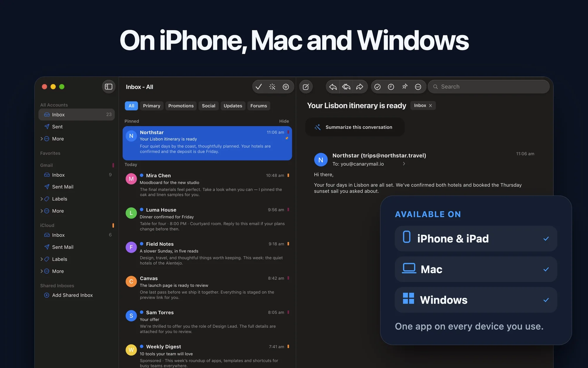Expand More under iCloud
This screenshot has width=588, height=368.
pyautogui.click(x=42, y=271)
